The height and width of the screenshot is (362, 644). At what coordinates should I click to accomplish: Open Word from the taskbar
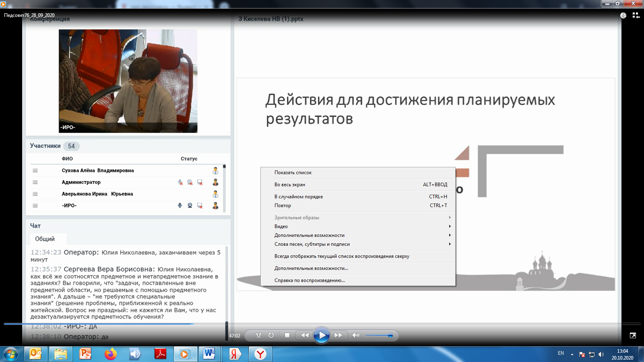click(210, 354)
